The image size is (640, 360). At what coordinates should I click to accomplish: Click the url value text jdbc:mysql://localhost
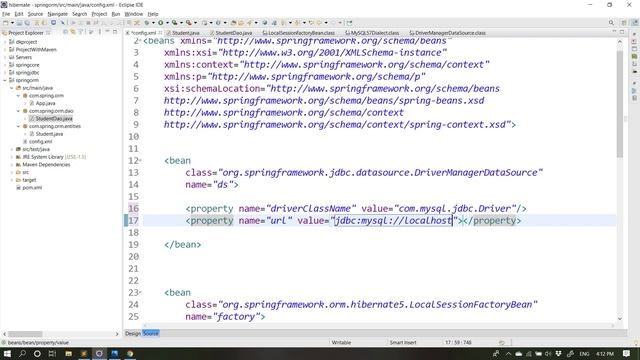[393, 221]
